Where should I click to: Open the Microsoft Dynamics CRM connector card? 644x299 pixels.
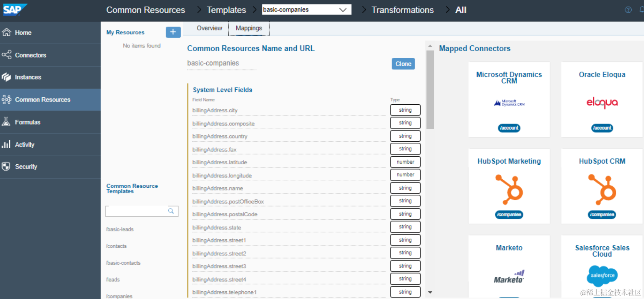509,100
